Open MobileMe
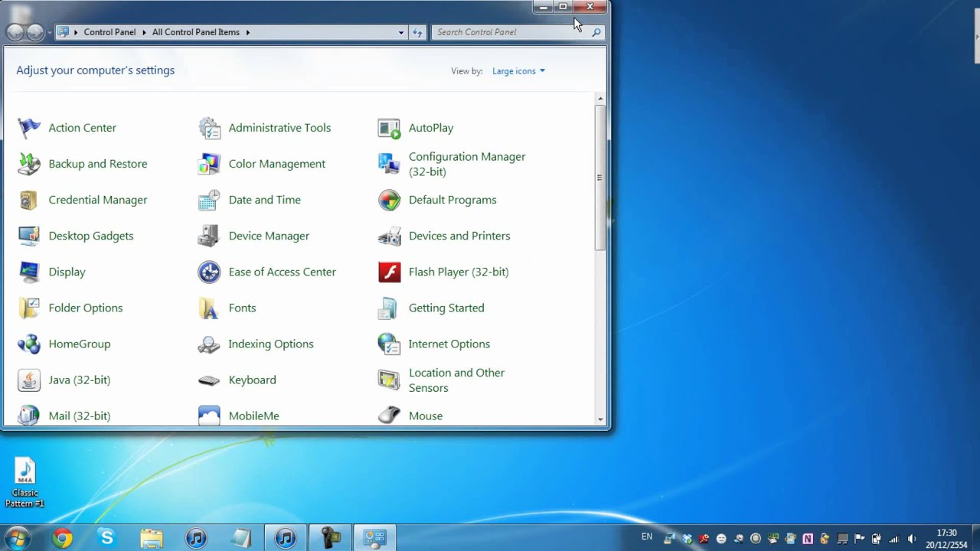Viewport: 980px width, 551px height. pos(238,416)
